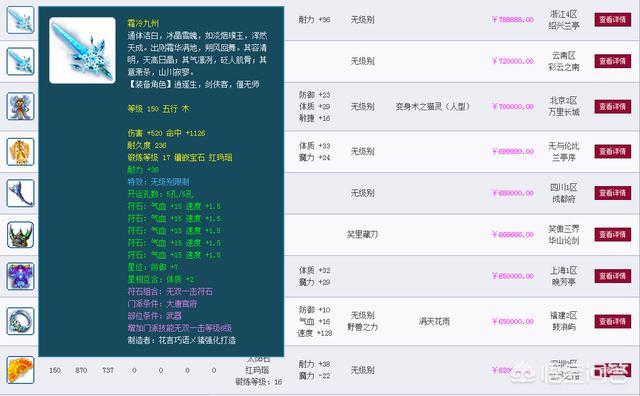Screen dimensions: 640x396
Task: Click the orange fan icon in the bottom row
Action: pos(20,370)
